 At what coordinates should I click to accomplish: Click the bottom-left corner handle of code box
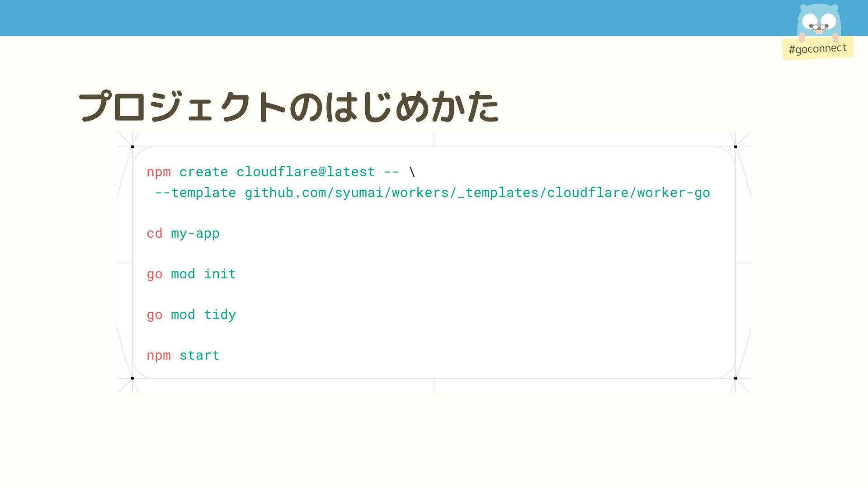pyautogui.click(x=132, y=378)
